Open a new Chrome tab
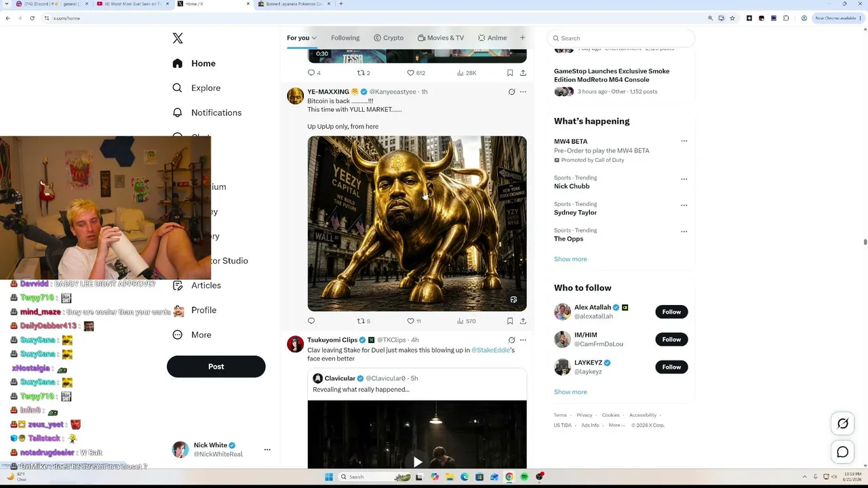Viewport: 868px width, 488px height. click(340, 4)
